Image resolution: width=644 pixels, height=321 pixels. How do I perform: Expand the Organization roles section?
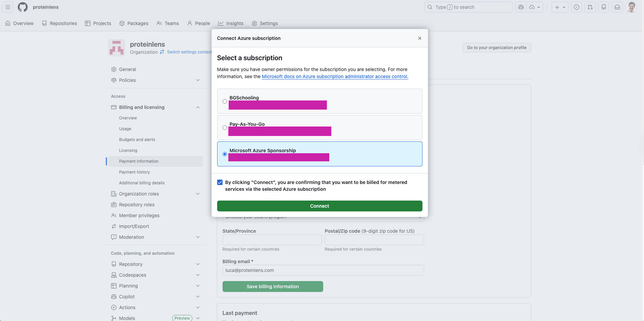(x=198, y=193)
